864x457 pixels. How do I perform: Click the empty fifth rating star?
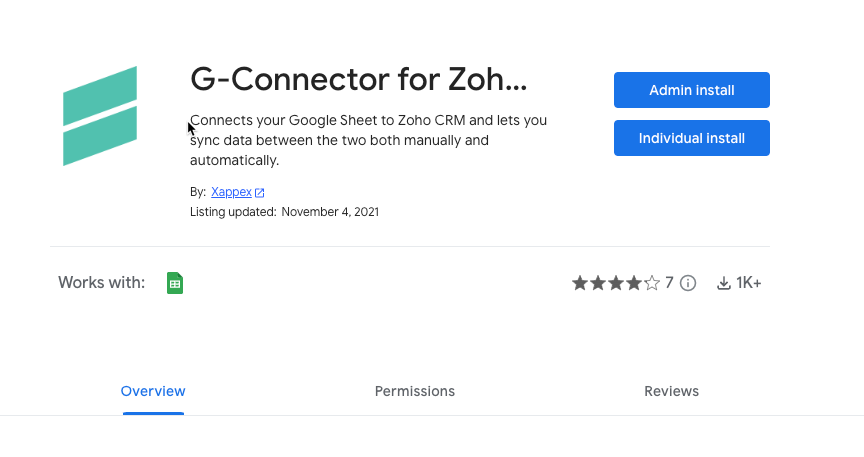click(x=652, y=283)
